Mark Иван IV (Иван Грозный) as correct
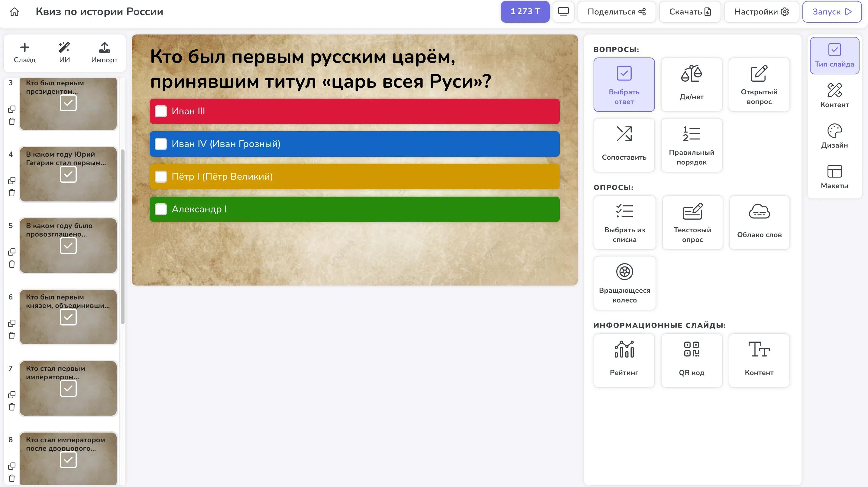This screenshot has height=487, width=868. 161,144
